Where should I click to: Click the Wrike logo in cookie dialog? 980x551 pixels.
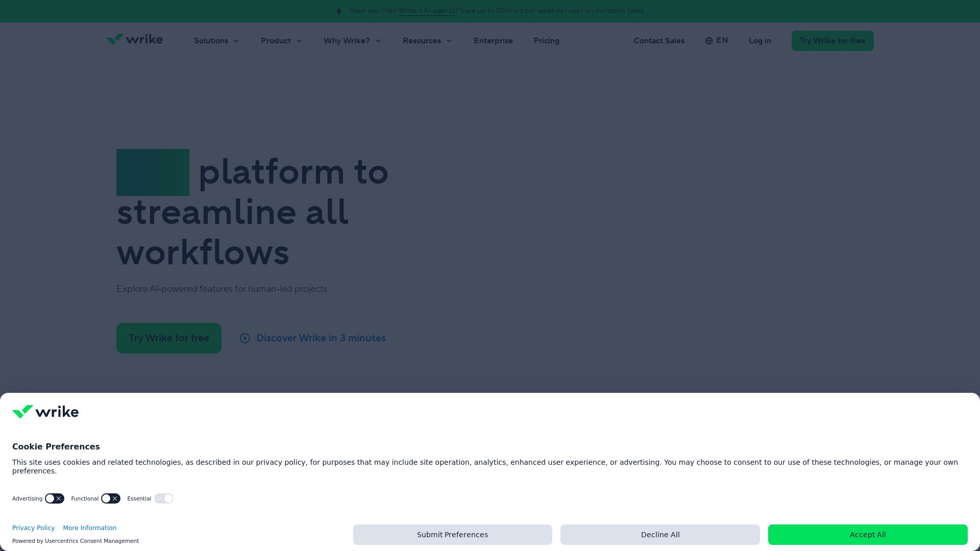click(45, 412)
